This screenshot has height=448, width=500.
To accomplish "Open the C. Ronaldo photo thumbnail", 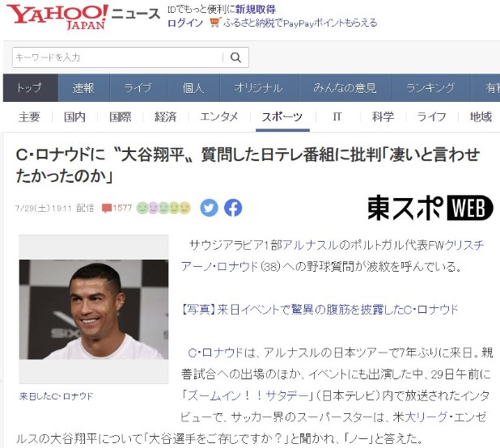I will pos(94,310).
